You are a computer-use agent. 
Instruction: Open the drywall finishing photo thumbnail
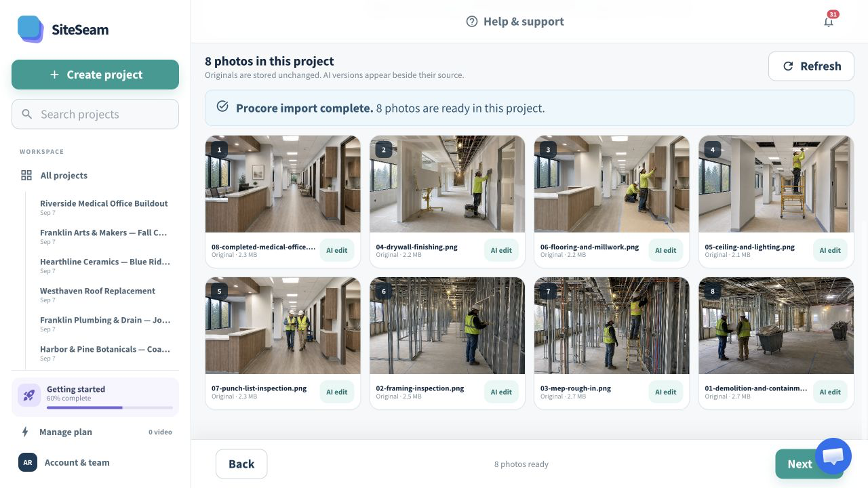[447, 184]
